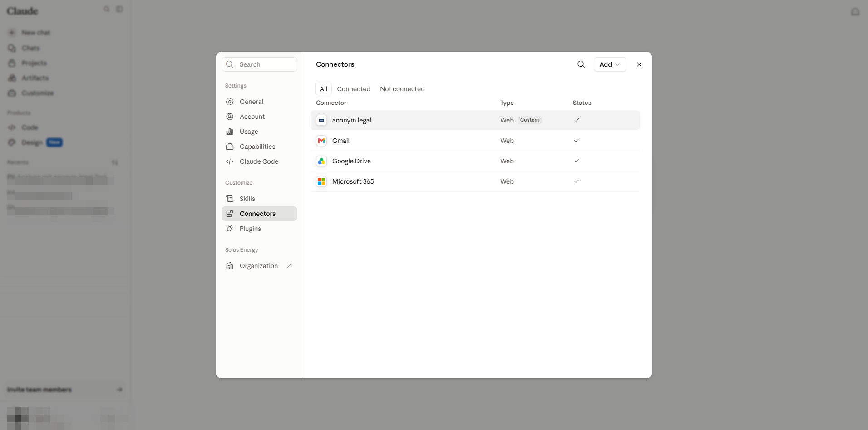Select the Gmail connector row
The width and height of the screenshot is (868, 430).
[x=475, y=141]
